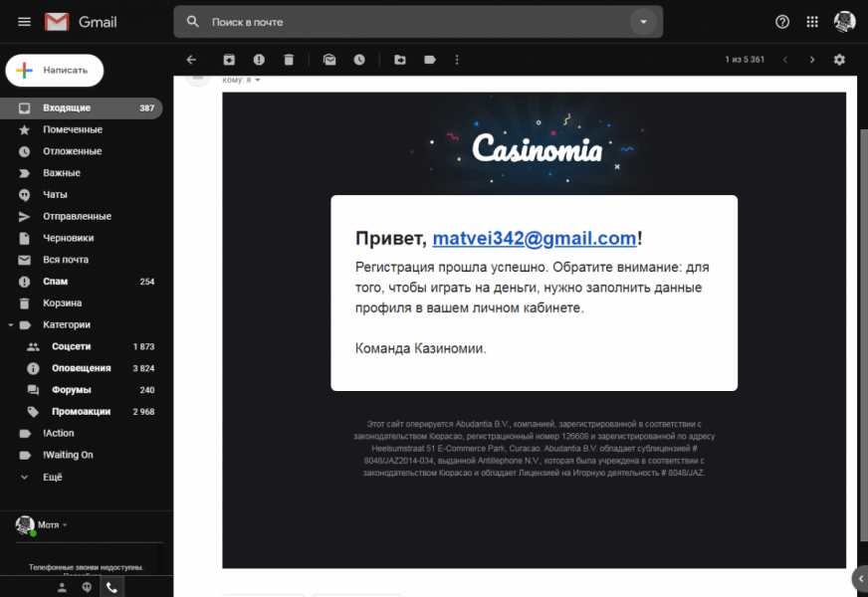Open the Важные folder
868x597 pixels.
click(81, 172)
